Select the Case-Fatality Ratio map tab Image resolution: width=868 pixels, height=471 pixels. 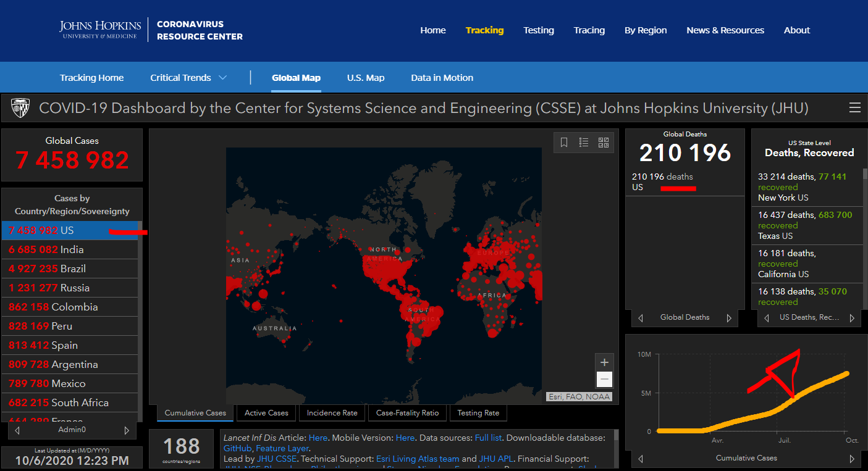pyautogui.click(x=407, y=413)
